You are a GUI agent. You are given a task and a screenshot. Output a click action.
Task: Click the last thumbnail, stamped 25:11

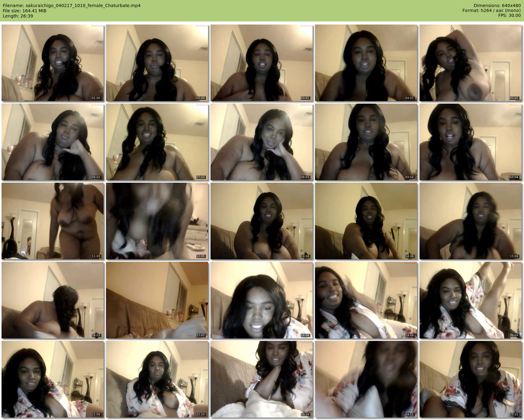pos(471,379)
